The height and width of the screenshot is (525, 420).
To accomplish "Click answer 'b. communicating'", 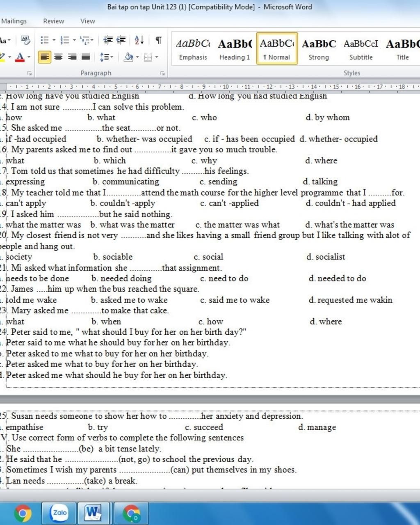I will click(126, 182).
